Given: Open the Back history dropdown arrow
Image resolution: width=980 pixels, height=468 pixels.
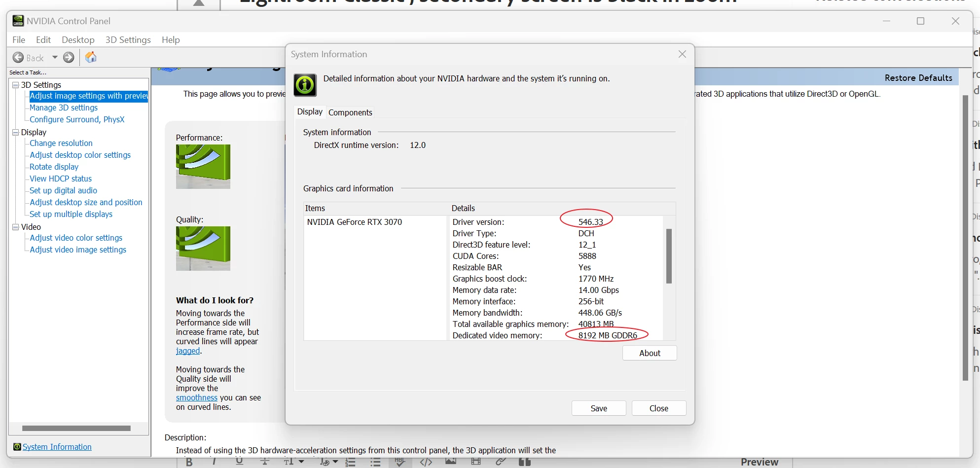Looking at the screenshot, I should pos(55,58).
